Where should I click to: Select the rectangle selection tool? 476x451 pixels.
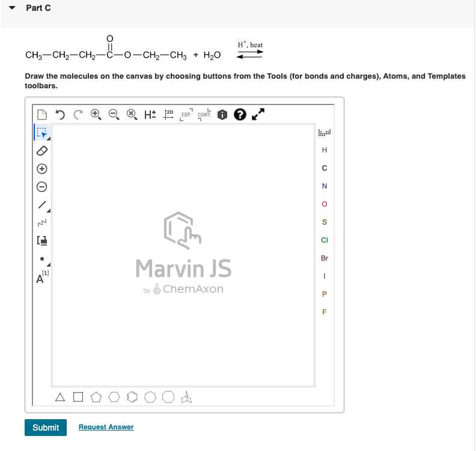click(42, 133)
